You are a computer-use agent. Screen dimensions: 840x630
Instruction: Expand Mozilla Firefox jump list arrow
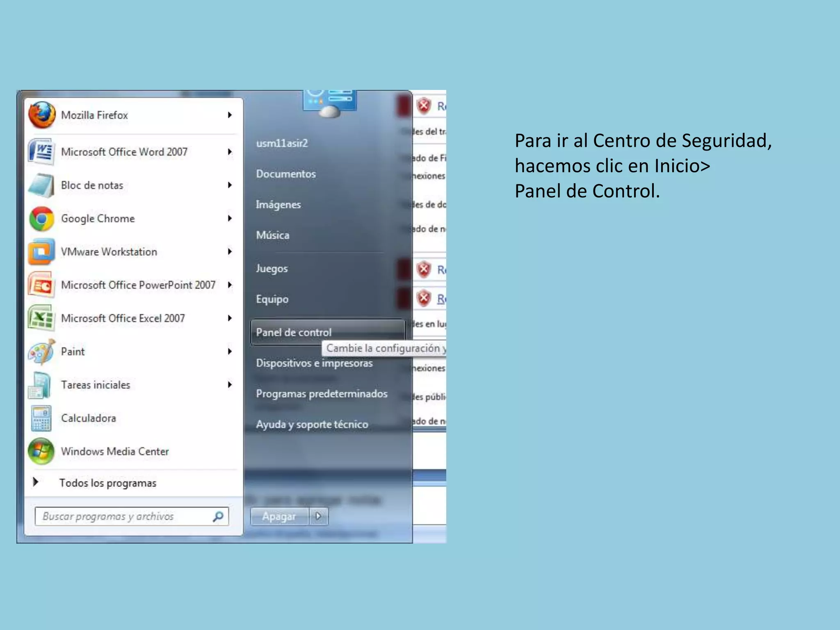(230, 115)
